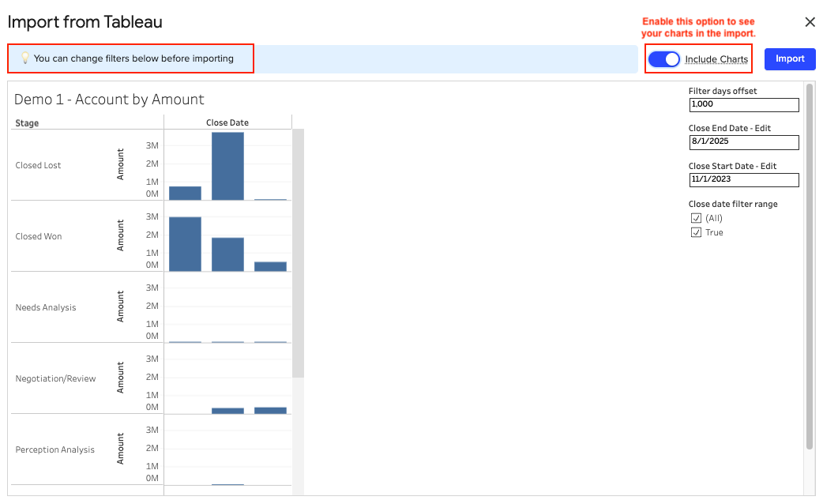The image size is (823, 504).
Task: Click the Filter days offset input field
Action: tap(743, 104)
